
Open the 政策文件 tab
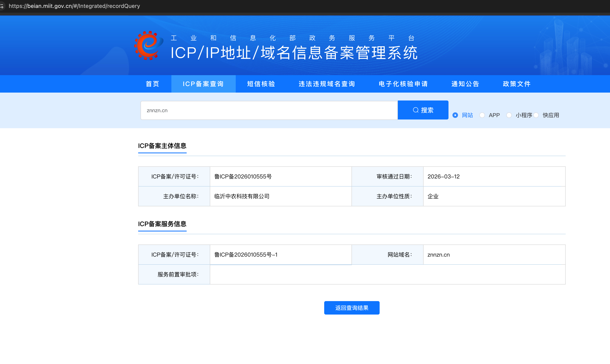pos(517,84)
